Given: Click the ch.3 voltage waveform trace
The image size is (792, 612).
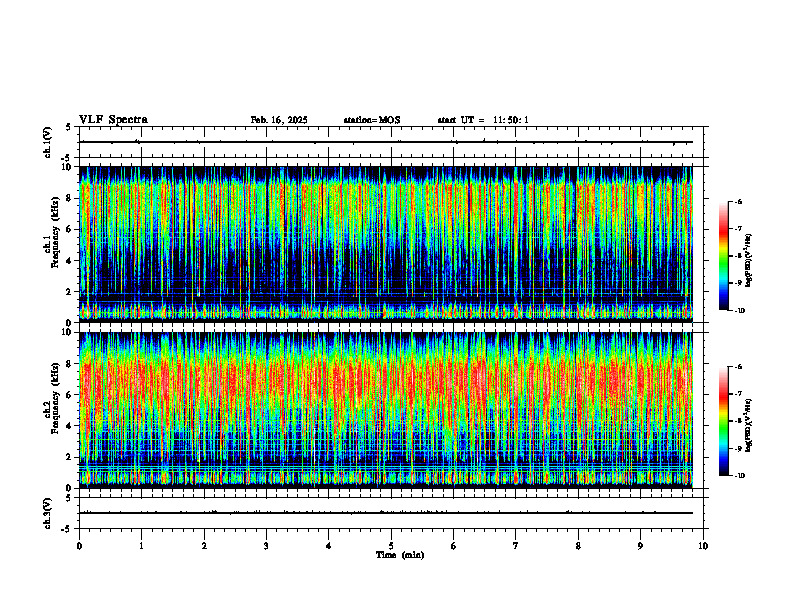Looking at the screenshot, I should point(386,513).
